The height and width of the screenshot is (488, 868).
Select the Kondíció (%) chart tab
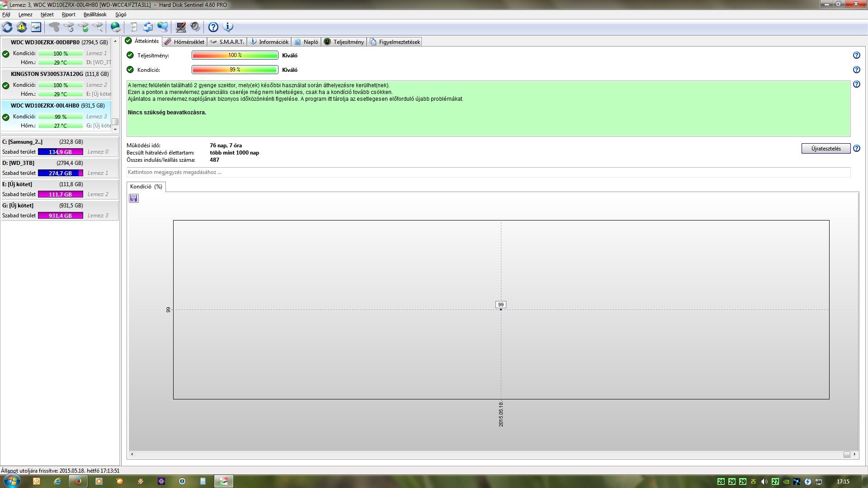(x=146, y=187)
